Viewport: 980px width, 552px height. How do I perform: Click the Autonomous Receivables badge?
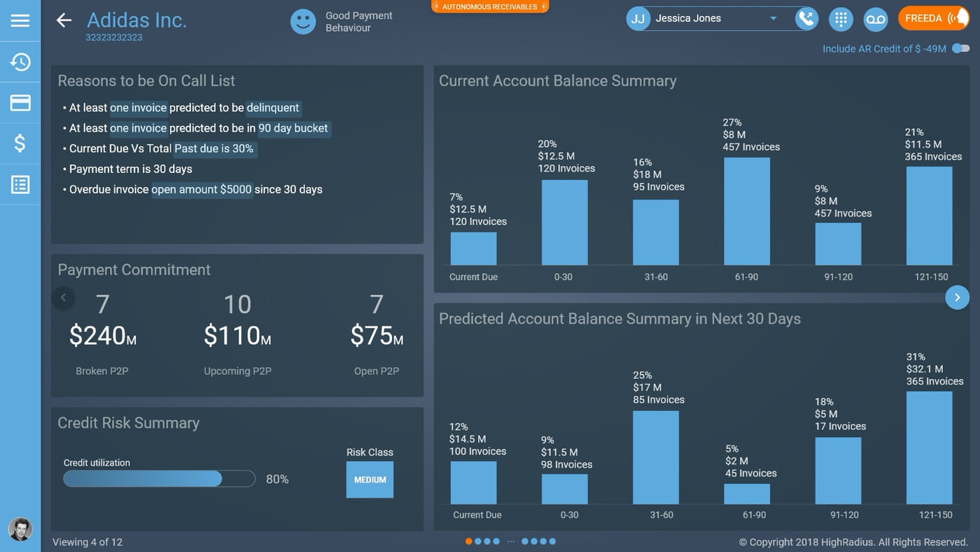(490, 6)
